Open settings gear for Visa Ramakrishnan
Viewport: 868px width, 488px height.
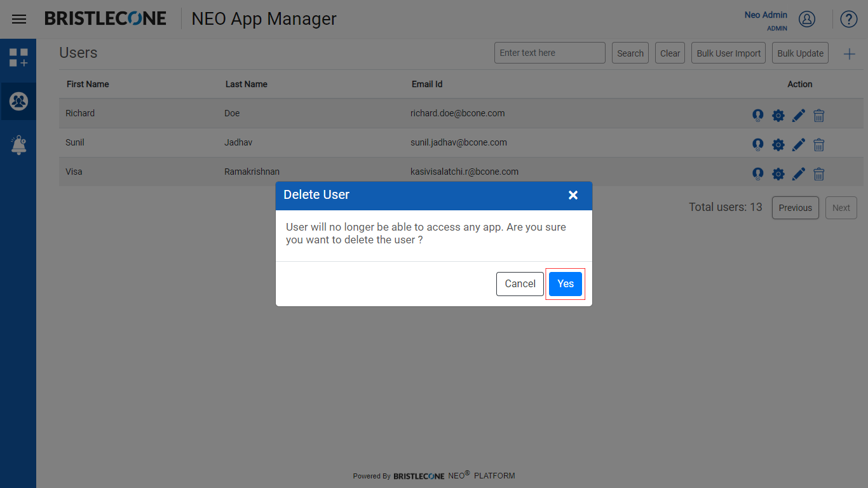[778, 174]
